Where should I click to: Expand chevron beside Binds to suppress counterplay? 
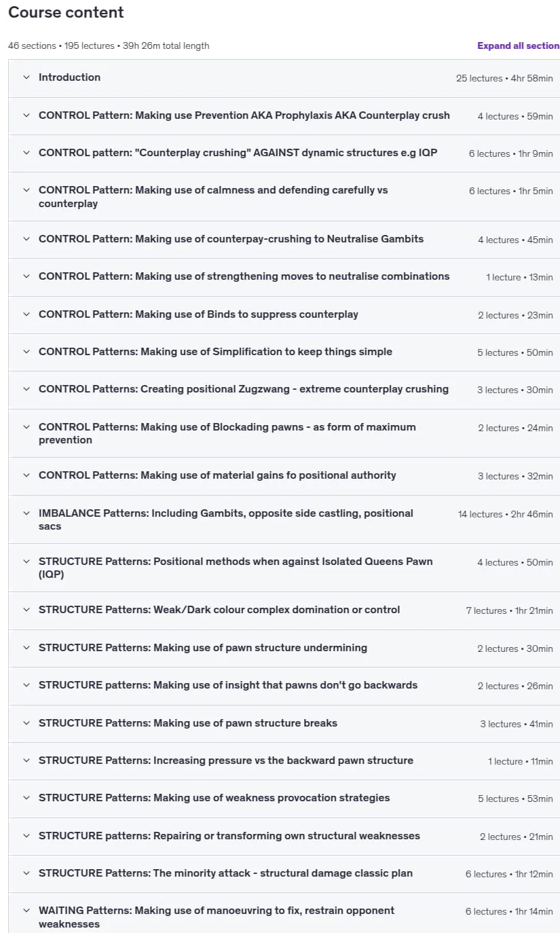(x=26, y=314)
